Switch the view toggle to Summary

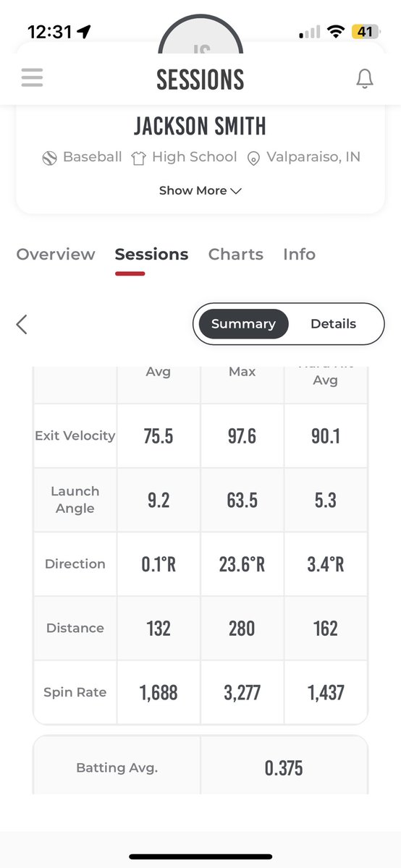(x=243, y=324)
